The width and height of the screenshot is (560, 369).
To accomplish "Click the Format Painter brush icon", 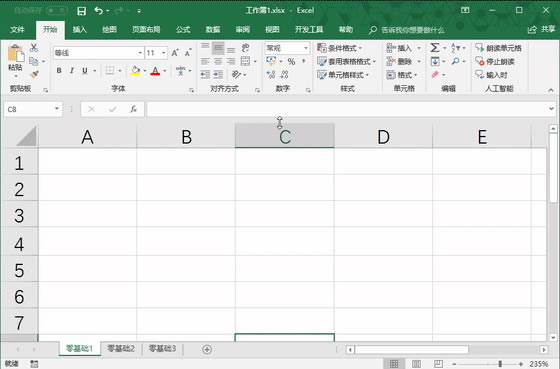I will [34, 74].
